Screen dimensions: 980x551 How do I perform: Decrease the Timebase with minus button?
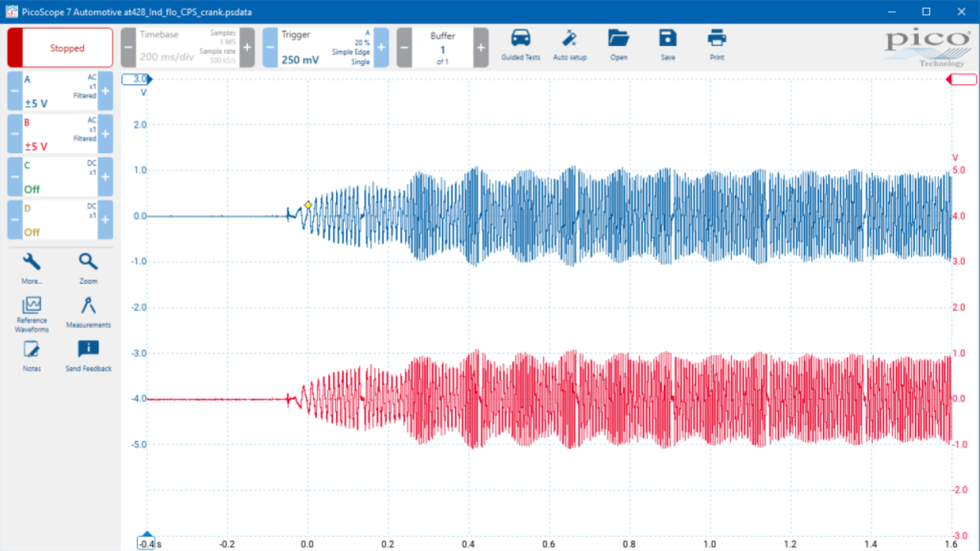[128, 48]
